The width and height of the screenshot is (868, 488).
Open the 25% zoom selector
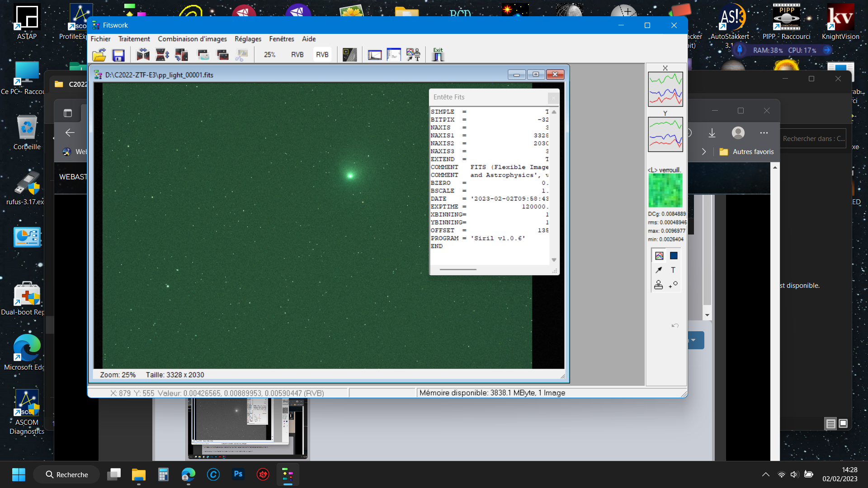[270, 55]
